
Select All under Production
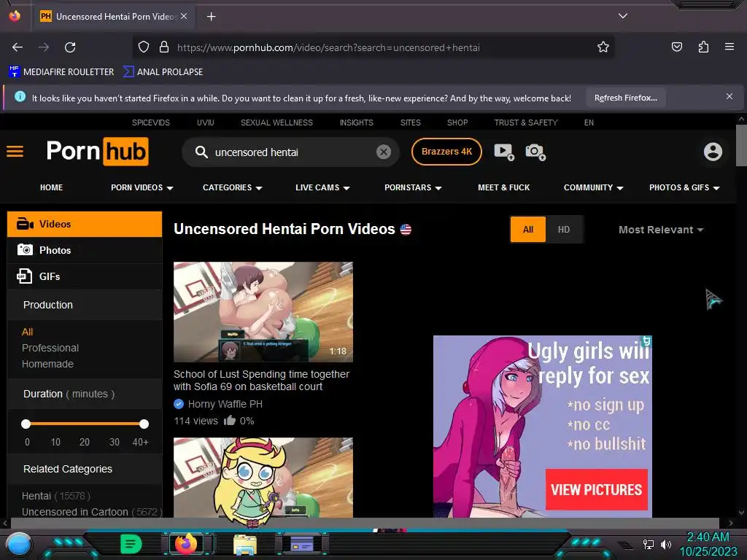click(27, 332)
